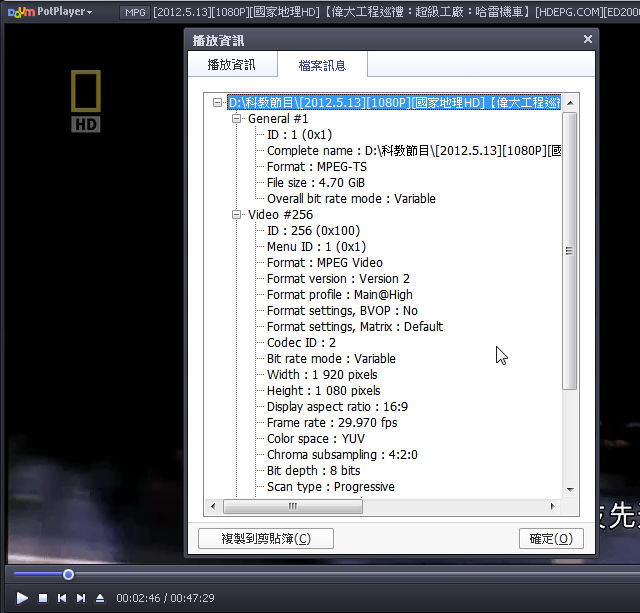Copy info with 複製到剪貼簿(C) button
Image resolution: width=640 pixels, height=613 pixels.
tap(266, 539)
